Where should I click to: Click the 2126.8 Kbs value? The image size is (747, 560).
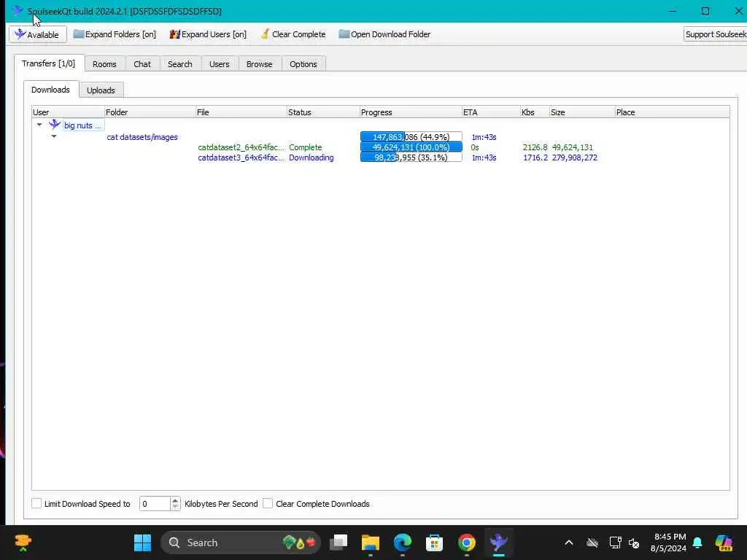[535, 147]
